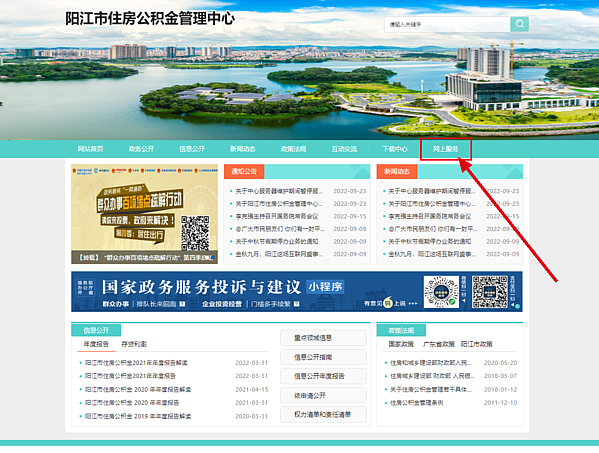The height and width of the screenshot is (453, 599).
Task: Click the search magnifier icon button
Action: point(520,24)
